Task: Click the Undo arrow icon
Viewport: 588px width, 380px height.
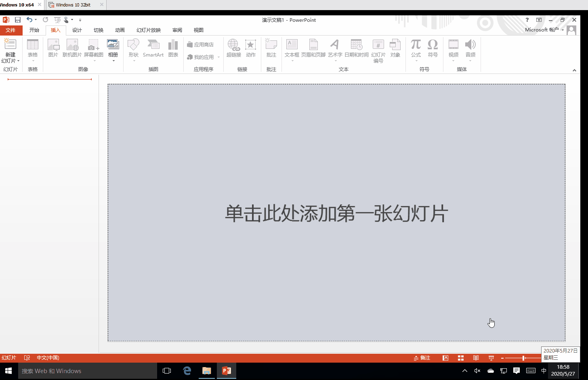Action: point(29,19)
